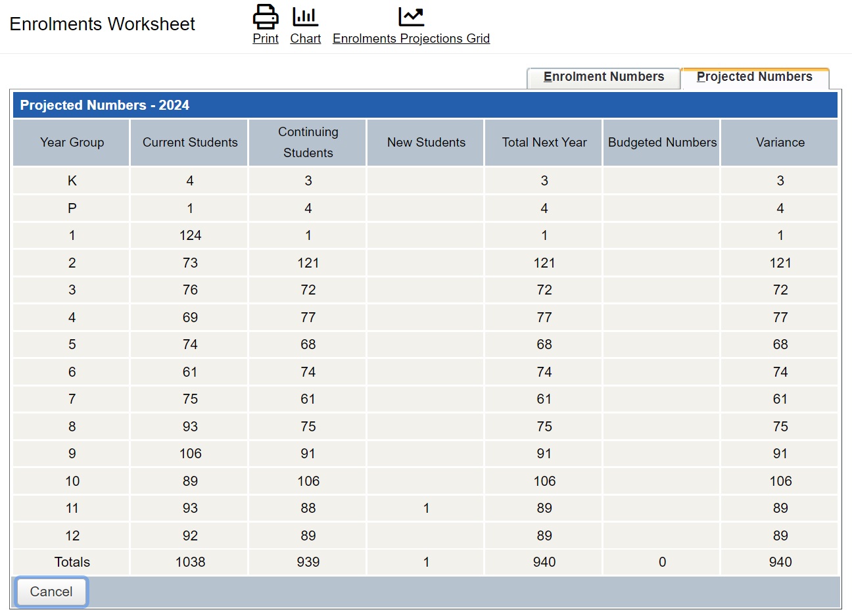Screen dimensions: 852x616
Task: Open the Enrolments Projections Grid link
Action: pos(411,39)
